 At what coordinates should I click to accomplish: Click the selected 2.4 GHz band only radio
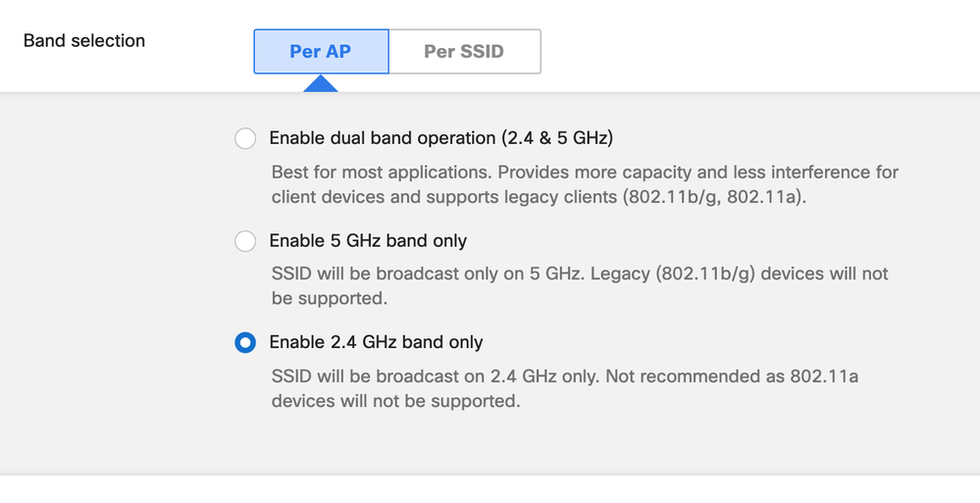245,342
